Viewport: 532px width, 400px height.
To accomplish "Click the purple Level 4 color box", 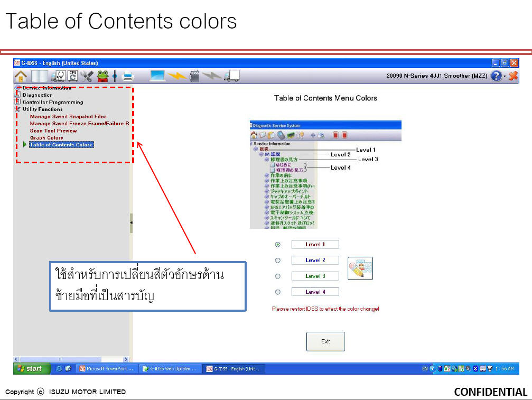I will coord(315,292).
